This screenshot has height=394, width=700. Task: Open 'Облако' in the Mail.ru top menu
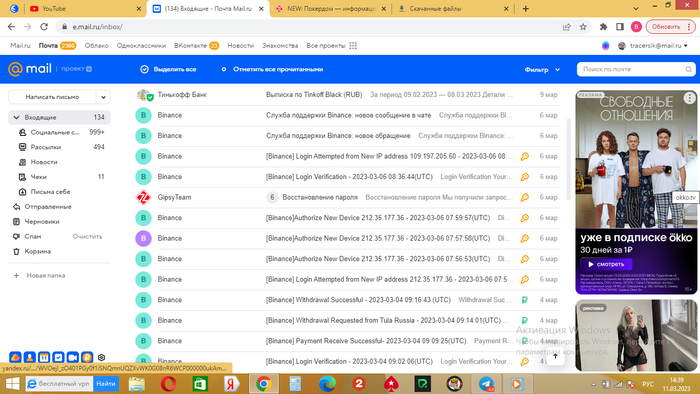(96, 46)
